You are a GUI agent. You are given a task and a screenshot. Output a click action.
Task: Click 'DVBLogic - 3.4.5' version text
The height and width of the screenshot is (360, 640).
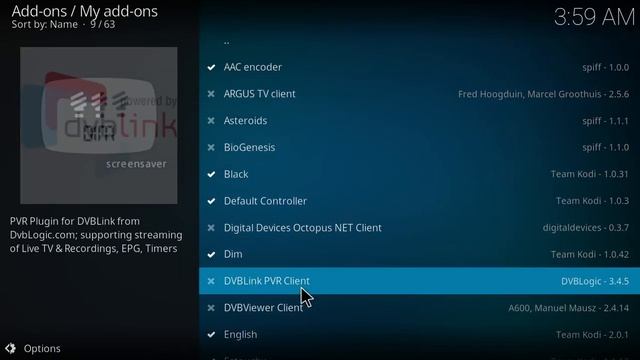pyautogui.click(x=595, y=281)
